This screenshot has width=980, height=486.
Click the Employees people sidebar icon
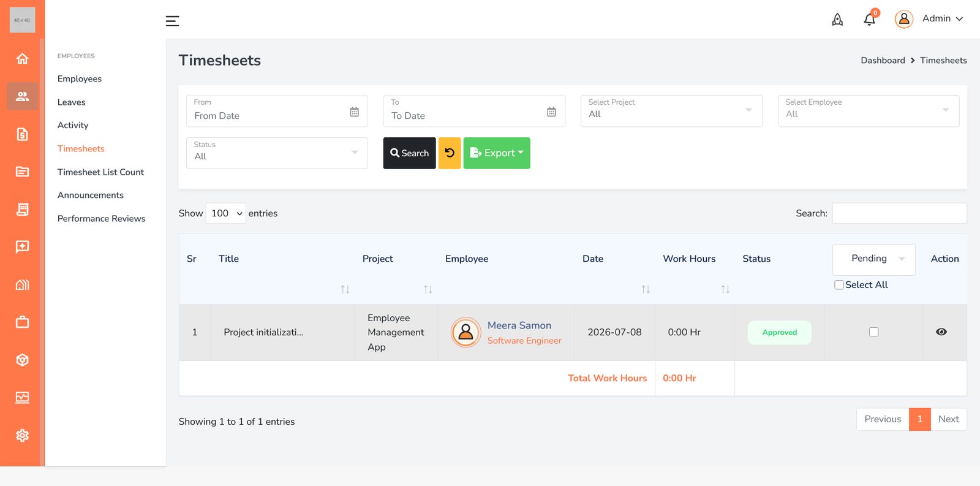22,96
